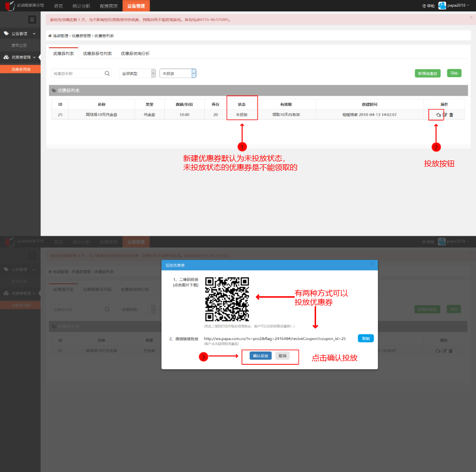The width and height of the screenshot is (476, 472).
Task: Open 统计分析 in the upper page top navigation
Action: (x=81, y=6)
